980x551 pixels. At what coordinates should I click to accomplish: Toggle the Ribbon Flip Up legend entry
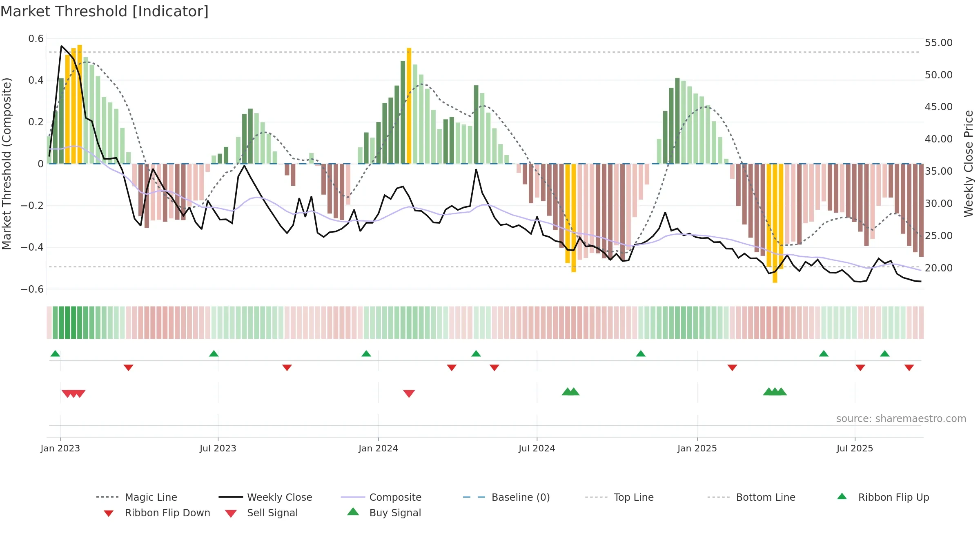click(883, 497)
